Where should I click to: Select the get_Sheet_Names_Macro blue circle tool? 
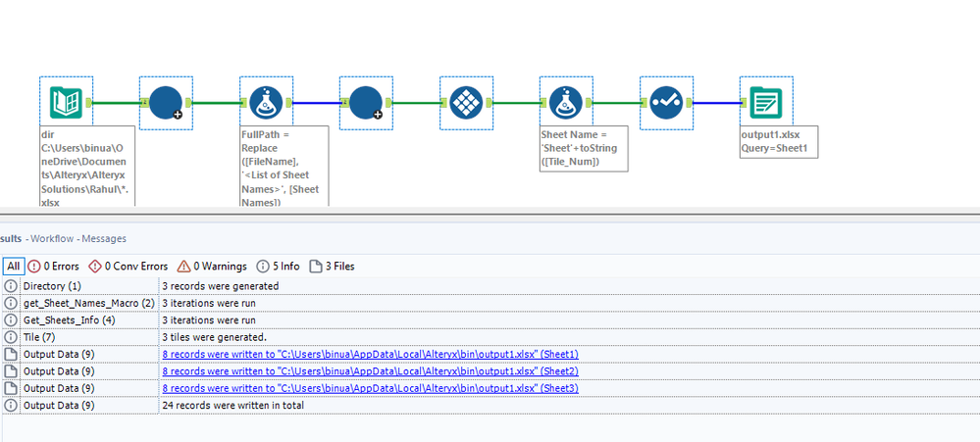pyautogui.click(x=166, y=102)
